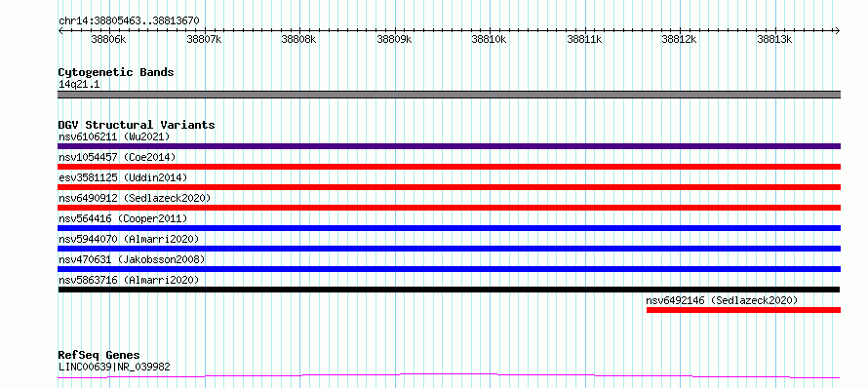Click the 38808k ruler tick label
This screenshot has width=868, height=388.
[x=299, y=39]
